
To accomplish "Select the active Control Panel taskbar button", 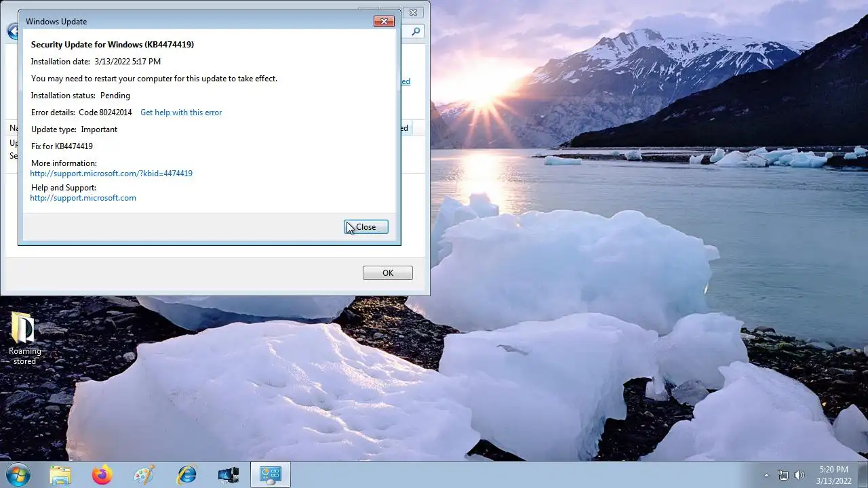I will pyautogui.click(x=271, y=474).
